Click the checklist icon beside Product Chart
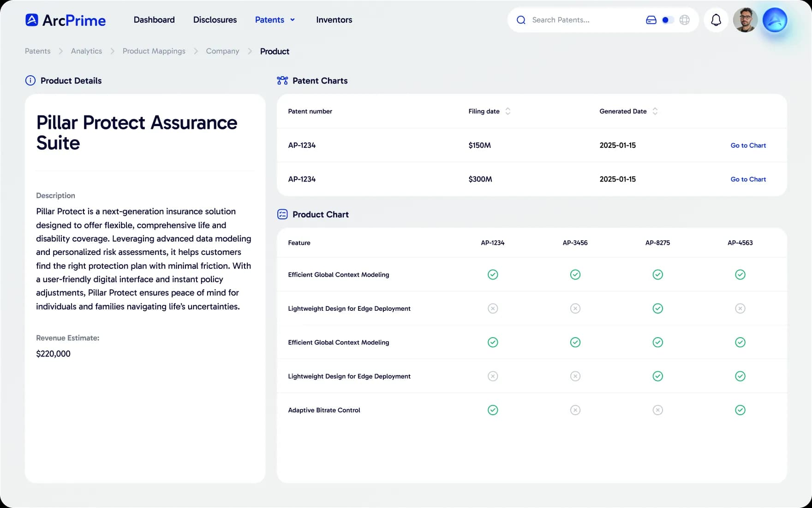 pos(282,214)
